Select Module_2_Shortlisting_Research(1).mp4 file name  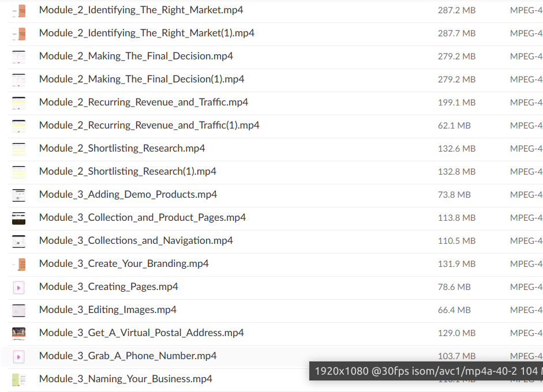click(128, 172)
